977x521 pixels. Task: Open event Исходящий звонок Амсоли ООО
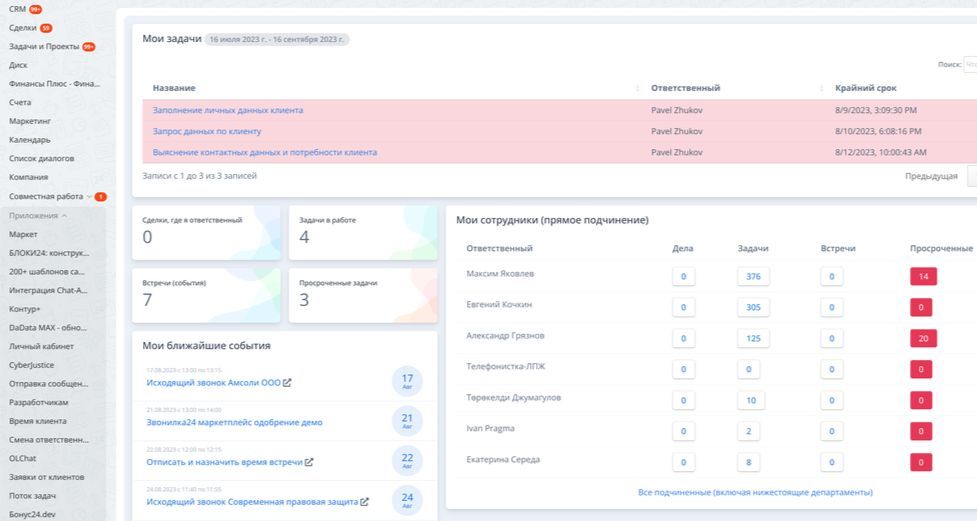click(x=213, y=383)
